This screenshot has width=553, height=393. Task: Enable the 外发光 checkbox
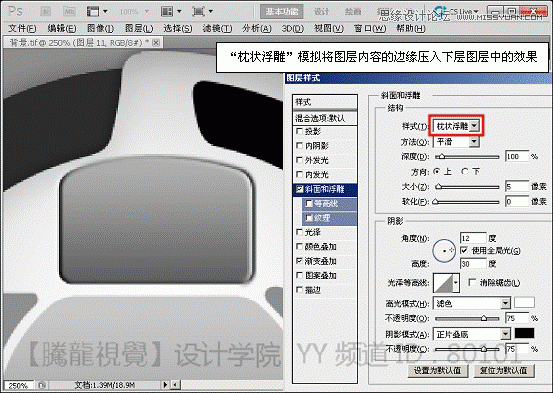pos(299,160)
